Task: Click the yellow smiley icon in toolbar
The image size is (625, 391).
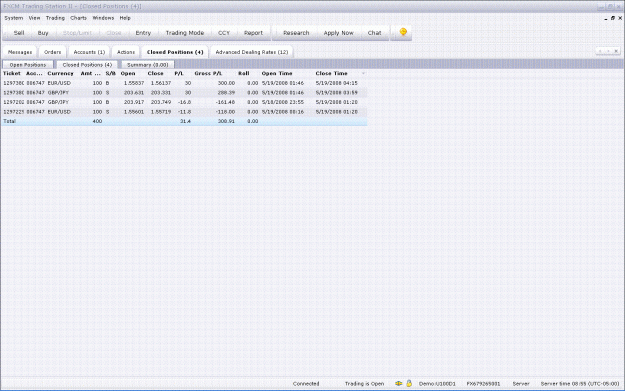Action: [403, 32]
